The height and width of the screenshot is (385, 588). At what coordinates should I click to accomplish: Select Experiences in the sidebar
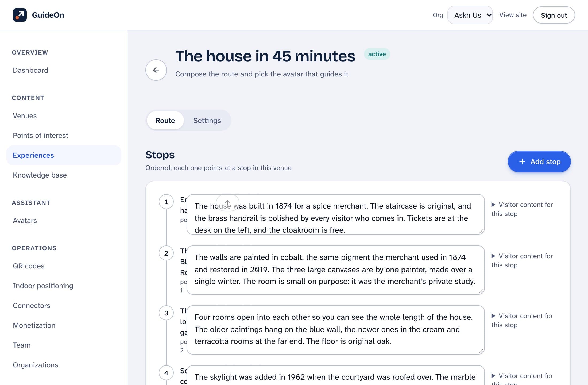[64, 155]
